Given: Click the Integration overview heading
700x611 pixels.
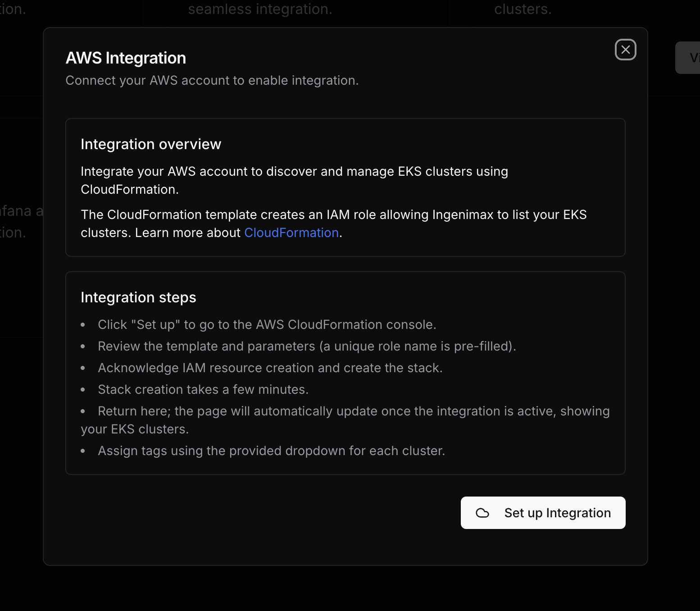Looking at the screenshot, I should (151, 144).
